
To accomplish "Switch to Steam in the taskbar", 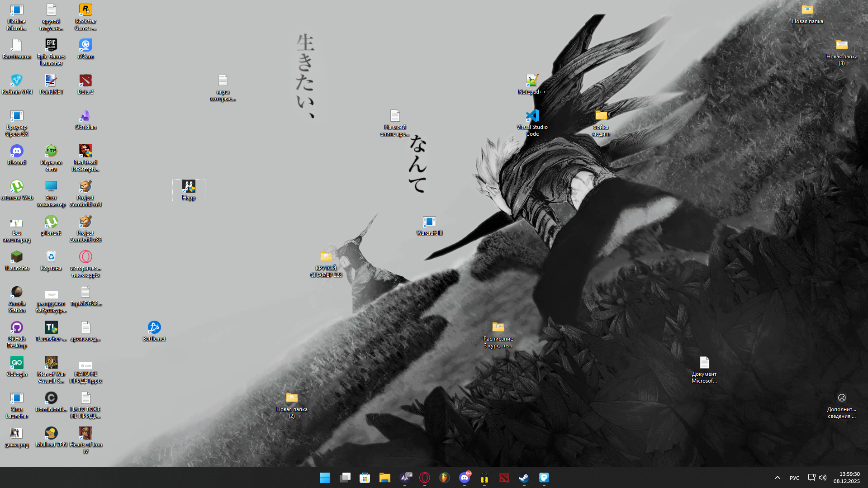I will 524,478.
